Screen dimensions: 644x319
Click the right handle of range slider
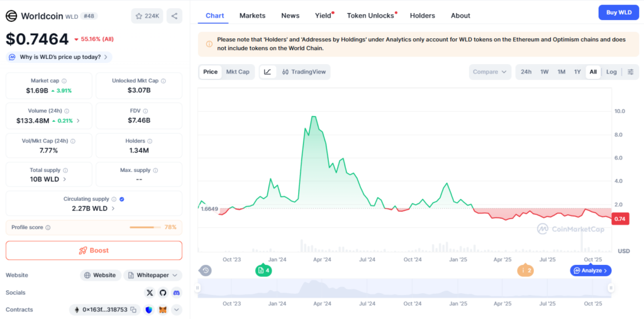(x=611, y=288)
